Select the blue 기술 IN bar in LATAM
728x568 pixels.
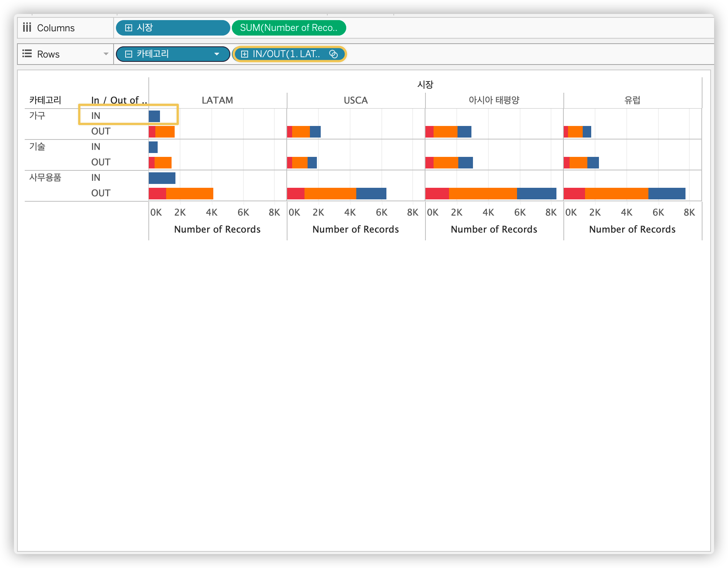pos(153,147)
